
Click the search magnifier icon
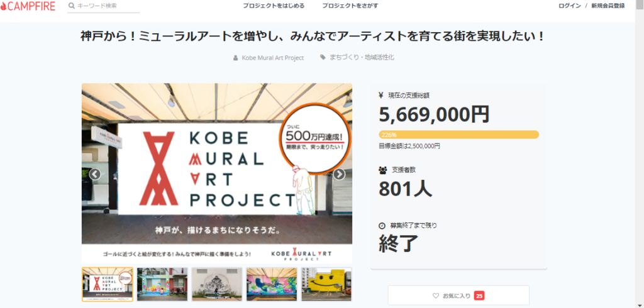(72, 6)
